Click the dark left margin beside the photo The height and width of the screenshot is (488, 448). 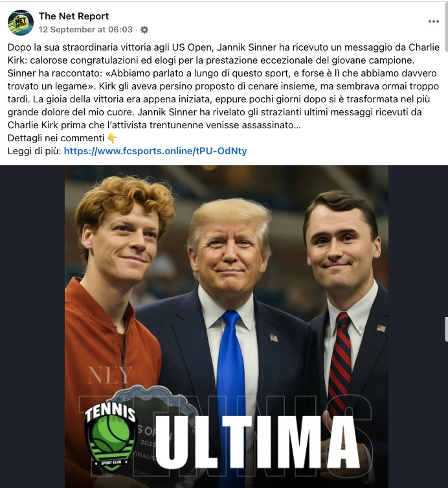pos(32,327)
